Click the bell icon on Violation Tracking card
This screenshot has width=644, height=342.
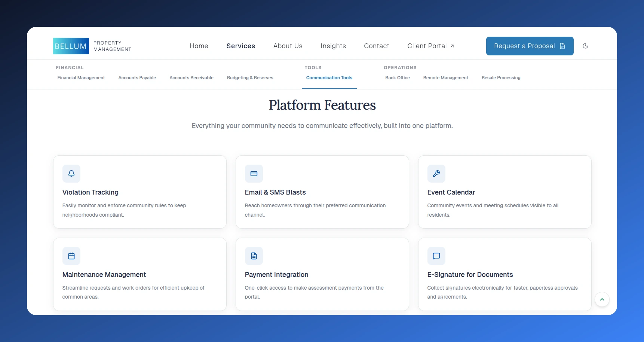tap(71, 174)
